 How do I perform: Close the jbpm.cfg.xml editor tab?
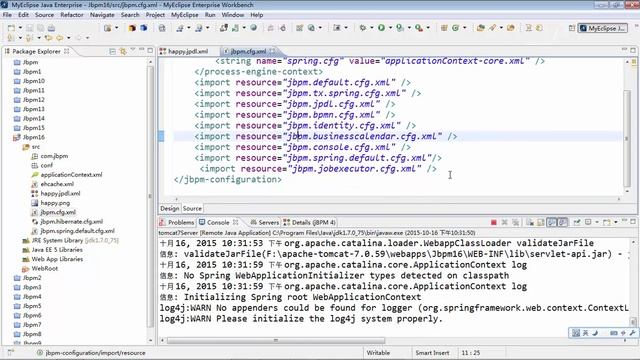click(x=272, y=51)
